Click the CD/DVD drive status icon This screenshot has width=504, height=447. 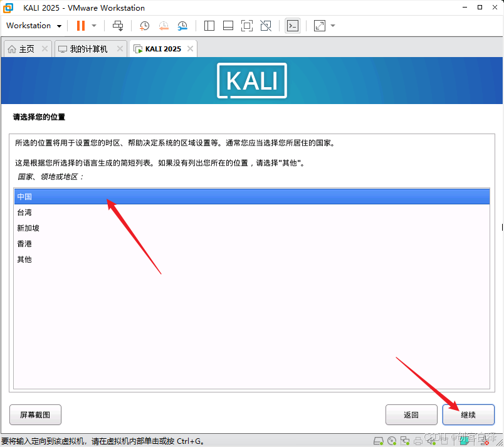(x=392, y=441)
